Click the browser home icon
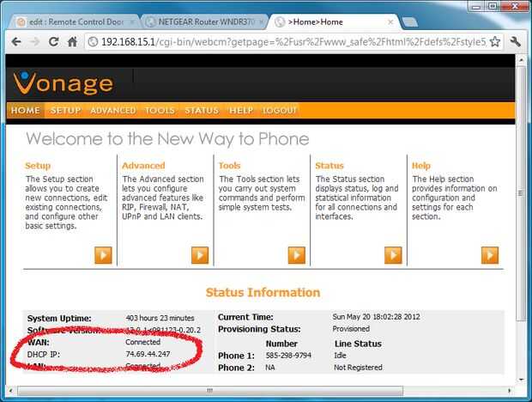Screen dimensions: 532x402 pos(72,42)
